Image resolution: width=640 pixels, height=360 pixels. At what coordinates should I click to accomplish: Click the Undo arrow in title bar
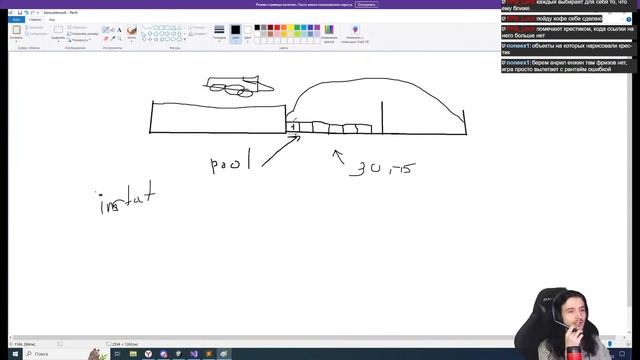click(x=26, y=13)
